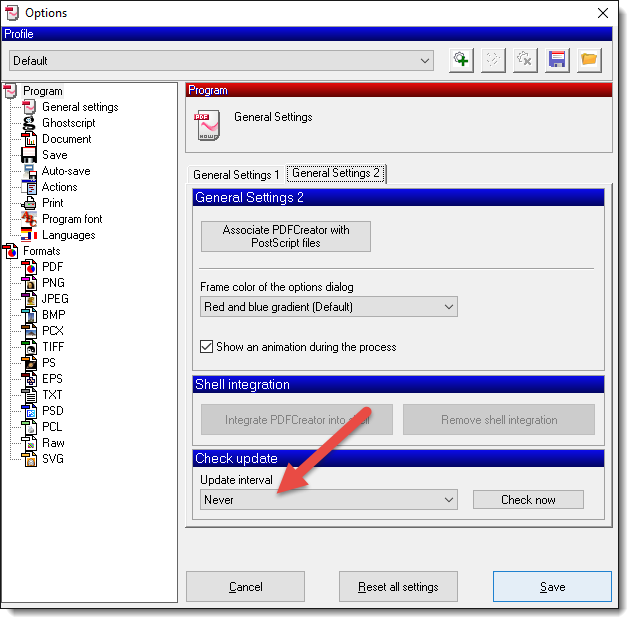
Task: Click the Integrate PDFCreator into shell button
Action: click(x=297, y=420)
